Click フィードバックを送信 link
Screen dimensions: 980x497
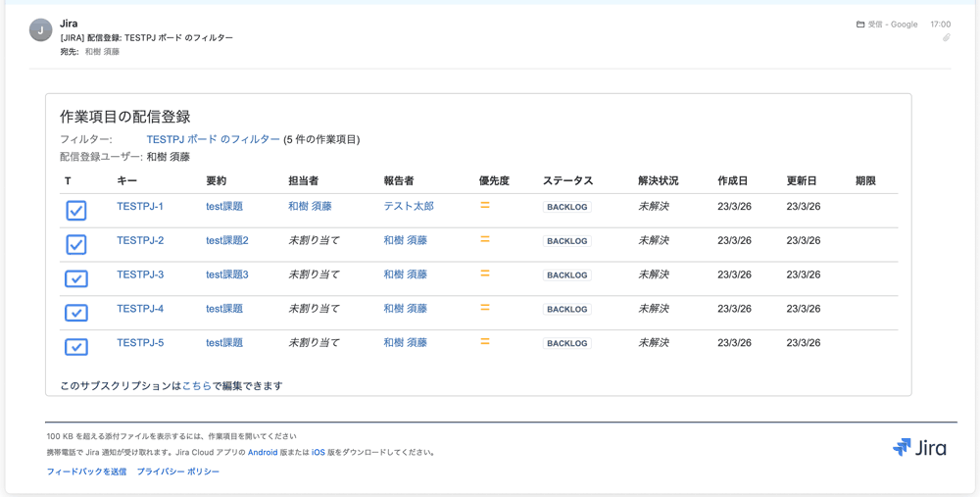click(86, 472)
